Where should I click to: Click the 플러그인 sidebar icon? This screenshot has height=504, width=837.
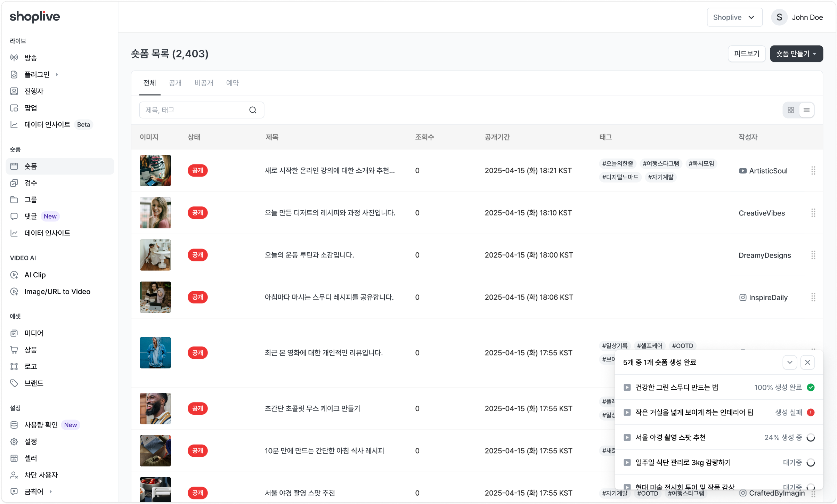pyautogui.click(x=14, y=74)
